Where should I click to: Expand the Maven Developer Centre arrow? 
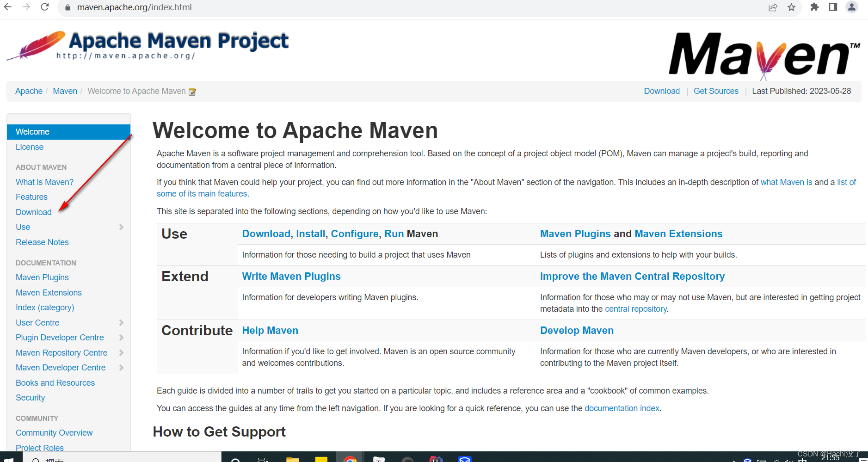pyautogui.click(x=122, y=368)
